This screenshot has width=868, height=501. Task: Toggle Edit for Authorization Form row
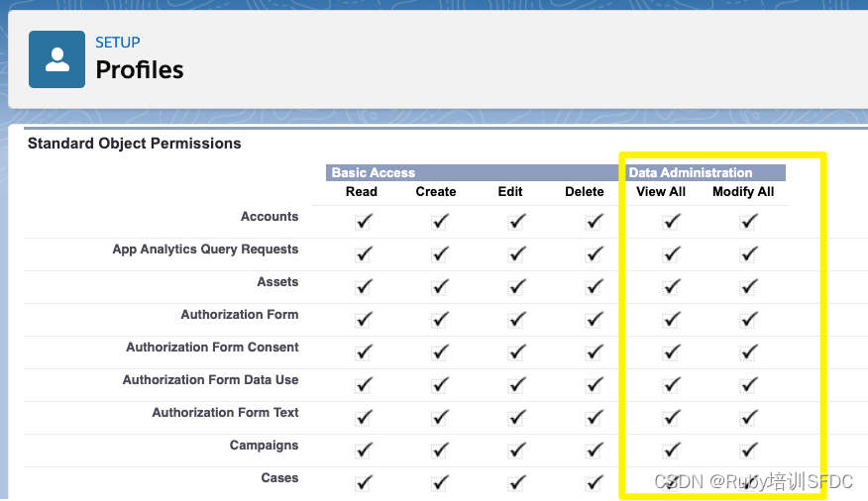516,320
